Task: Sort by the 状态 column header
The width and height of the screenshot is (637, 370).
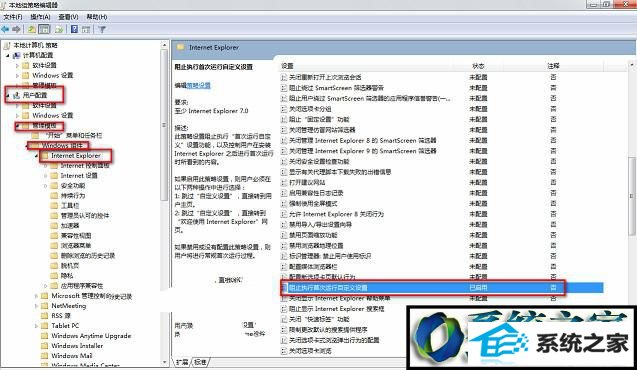Action: pyautogui.click(x=478, y=66)
